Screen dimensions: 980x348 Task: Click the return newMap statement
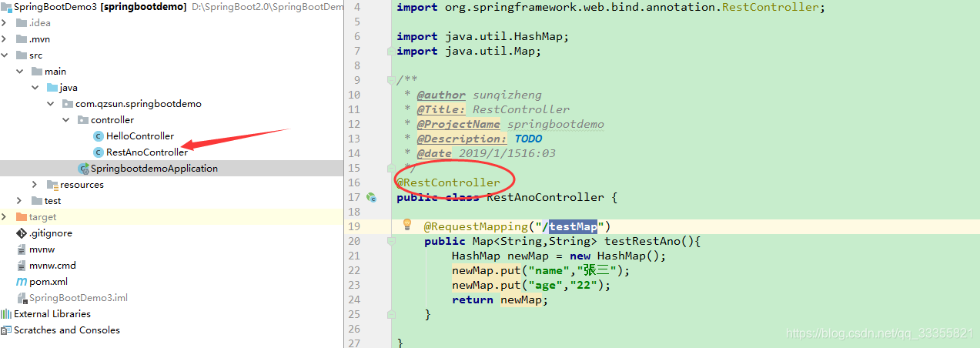pyautogui.click(x=500, y=299)
